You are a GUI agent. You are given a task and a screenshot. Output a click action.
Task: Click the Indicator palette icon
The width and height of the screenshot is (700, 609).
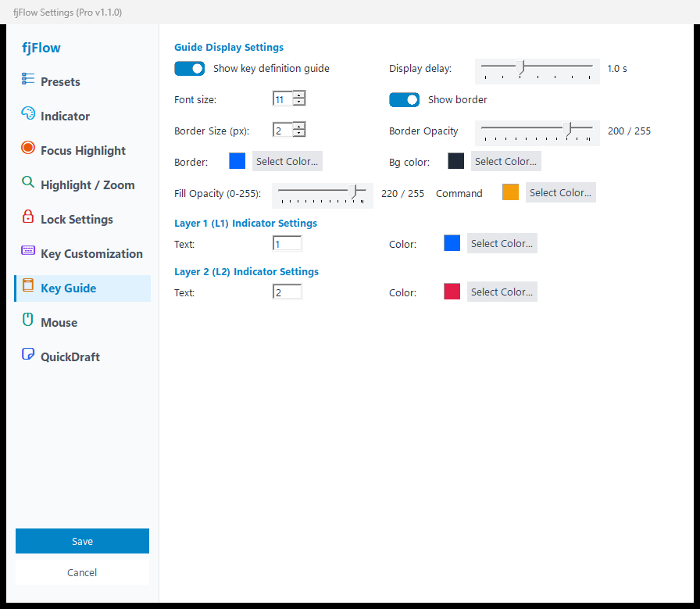click(27, 113)
